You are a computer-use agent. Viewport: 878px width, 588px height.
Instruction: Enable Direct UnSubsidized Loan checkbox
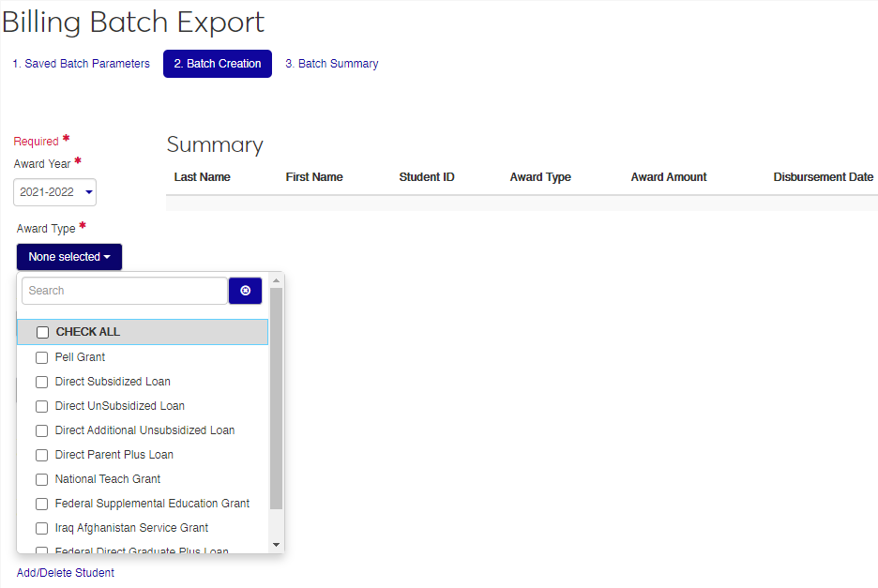point(41,406)
